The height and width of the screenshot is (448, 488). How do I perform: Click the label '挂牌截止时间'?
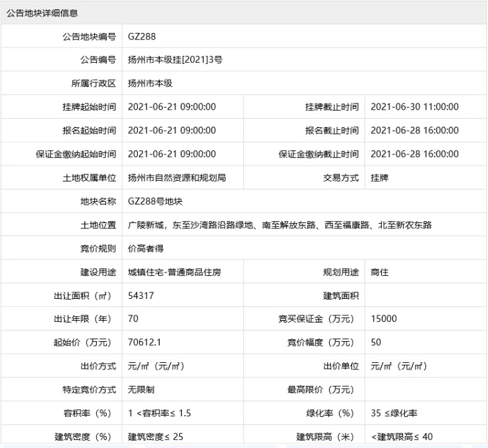tap(332, 107)
